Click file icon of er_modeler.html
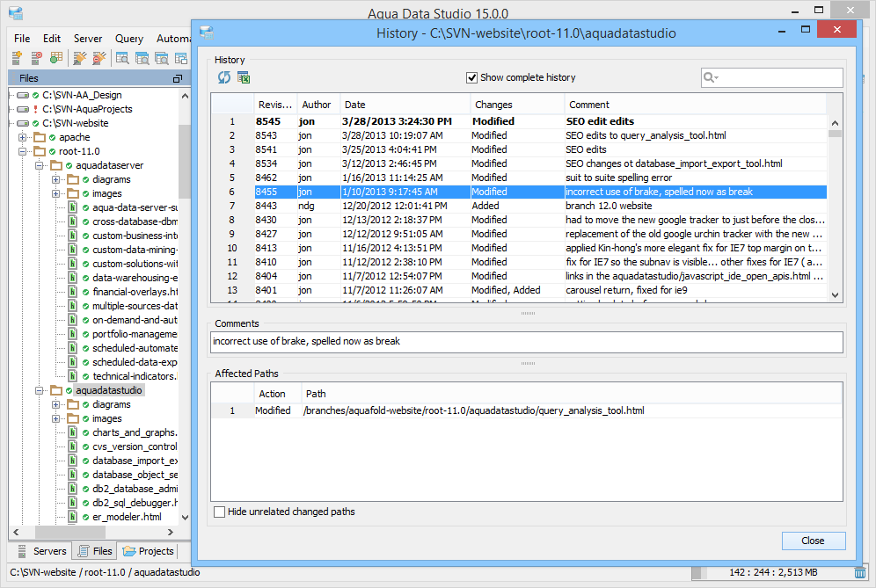This screenshot has height=588, width=876. click(73, 517)
